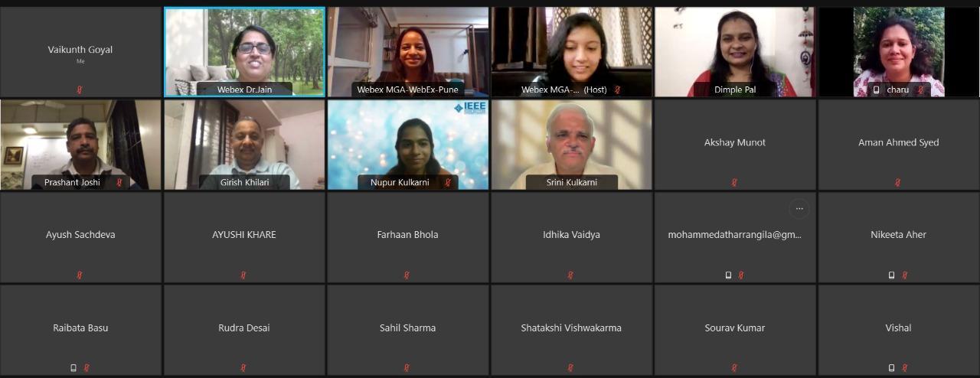Click the device icon on Raibata Basu tile
Viewport: 980px width, 378px height.
[73, 368]
